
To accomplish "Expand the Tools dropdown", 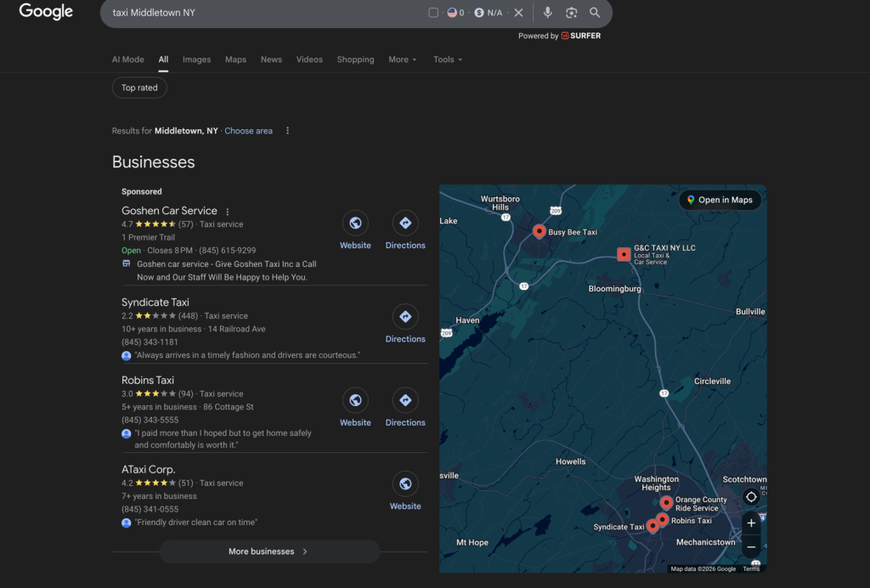I will [x=447, y=59].
